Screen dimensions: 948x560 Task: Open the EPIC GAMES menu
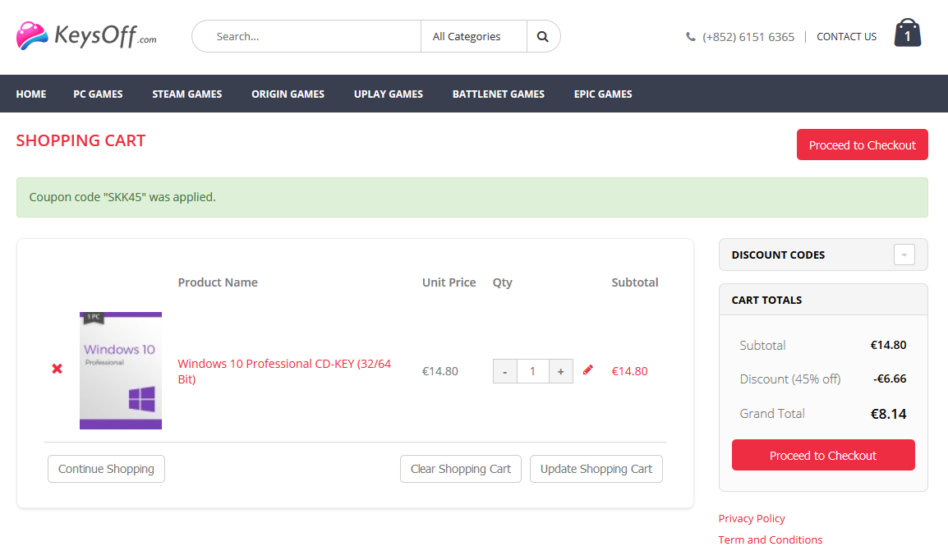click(603, 94)
